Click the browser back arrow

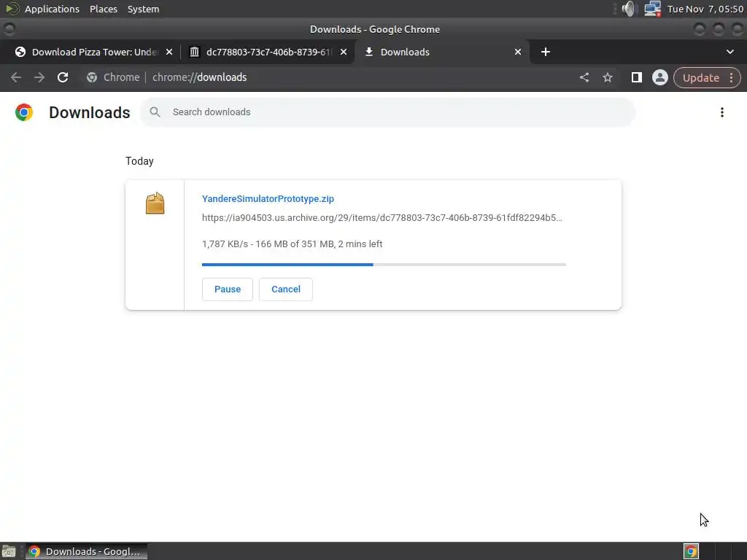16,77
